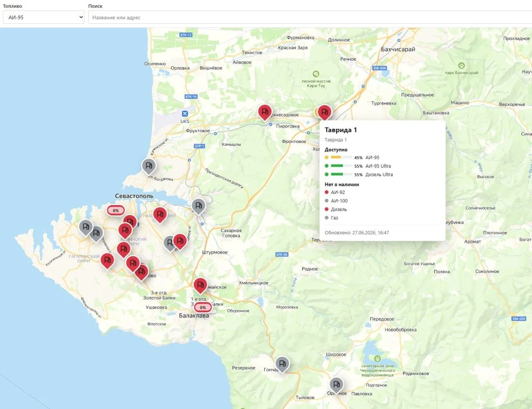The width and height of the screenshot is (532, 409).
Task: Select the gray station marker at Гончарное
Action: pyautogui.click(x=282, y=364)
